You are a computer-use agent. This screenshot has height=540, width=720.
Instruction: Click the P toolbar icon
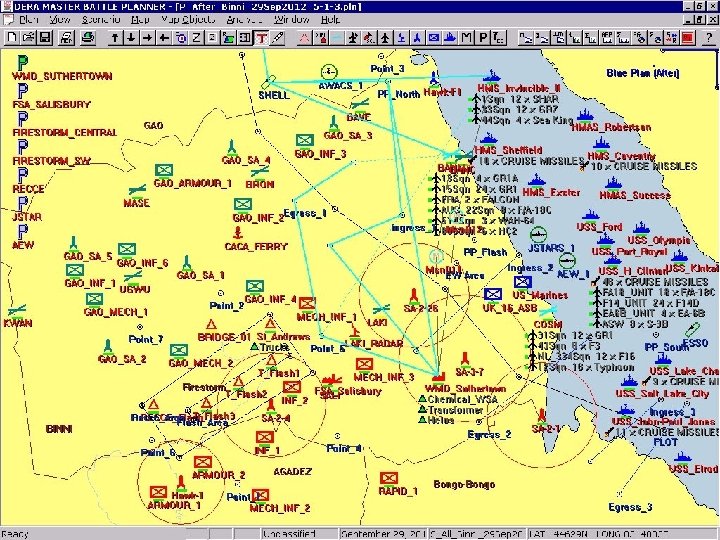click(x=483, y=38)
